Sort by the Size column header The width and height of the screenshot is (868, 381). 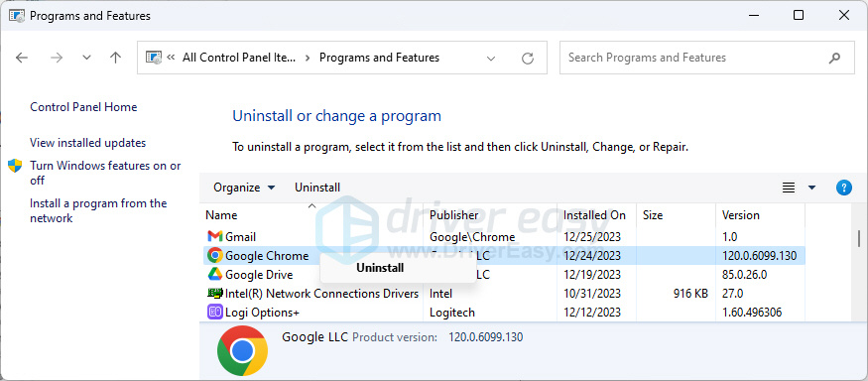[653, 215]
